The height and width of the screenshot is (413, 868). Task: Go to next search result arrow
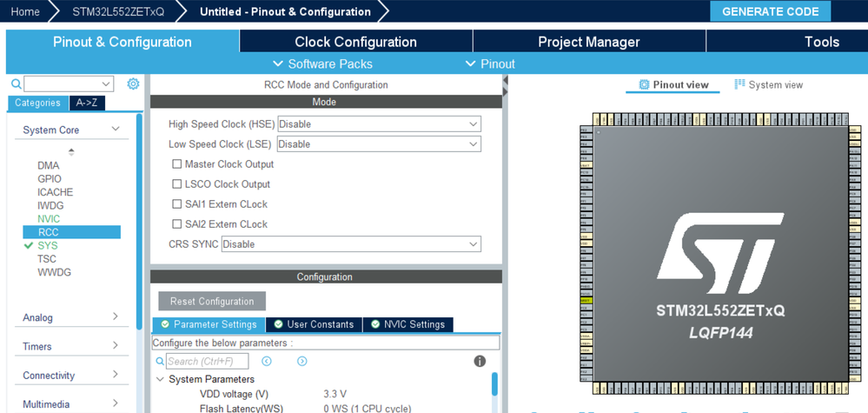tap(301, 361)
